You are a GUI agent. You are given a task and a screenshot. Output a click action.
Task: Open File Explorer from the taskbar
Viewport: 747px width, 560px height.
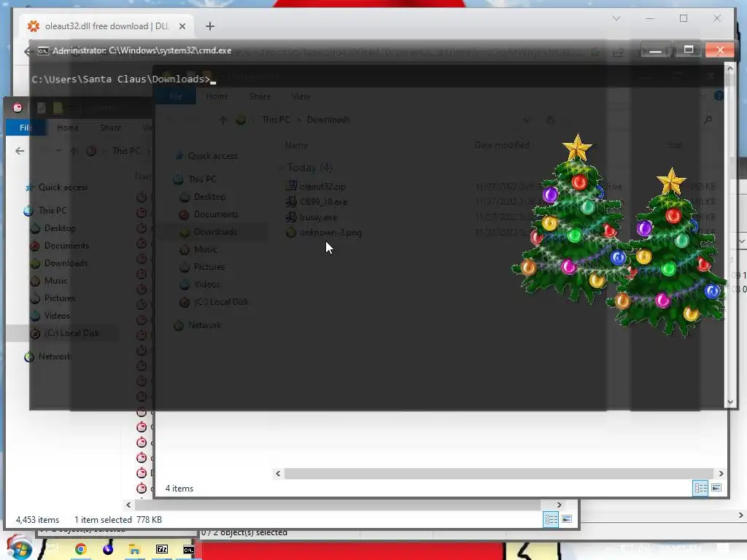[134, 550]
